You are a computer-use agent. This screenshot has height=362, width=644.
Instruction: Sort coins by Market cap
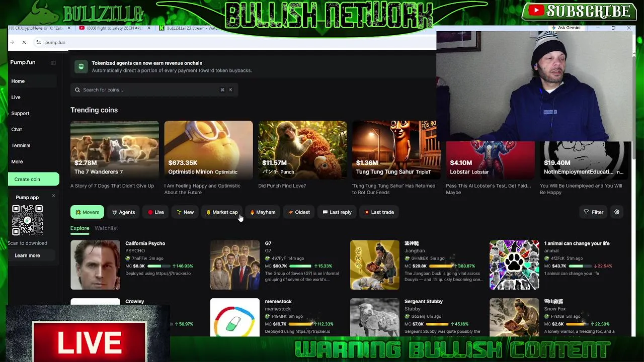tap(221, 212)
